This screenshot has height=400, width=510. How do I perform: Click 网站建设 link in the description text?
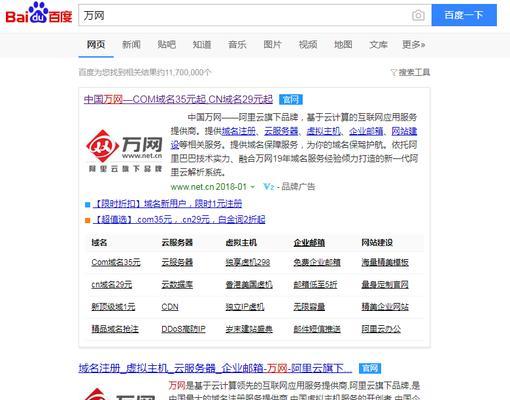pos(404,131)
